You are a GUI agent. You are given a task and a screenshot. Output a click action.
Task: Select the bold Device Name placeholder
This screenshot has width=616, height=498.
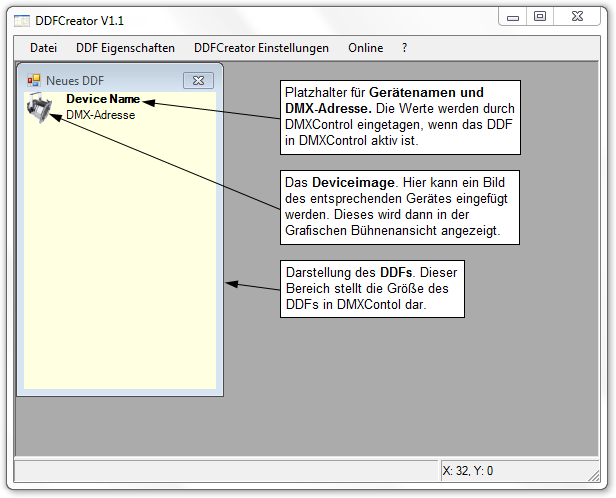[103, 100]
